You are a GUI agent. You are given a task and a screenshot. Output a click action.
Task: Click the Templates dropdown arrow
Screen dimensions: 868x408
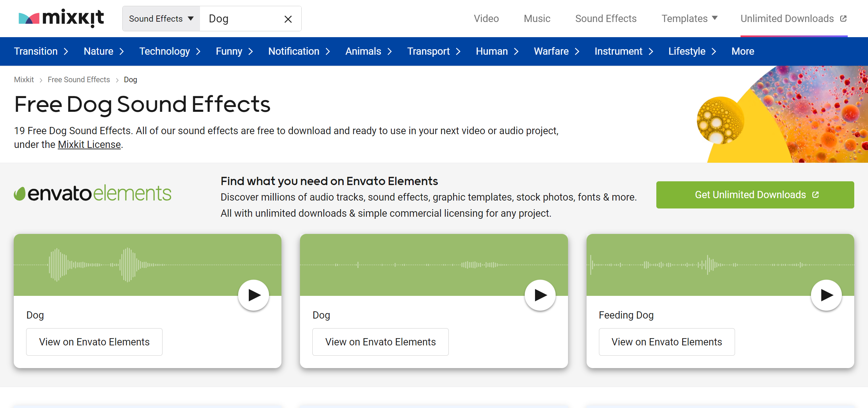716,18
